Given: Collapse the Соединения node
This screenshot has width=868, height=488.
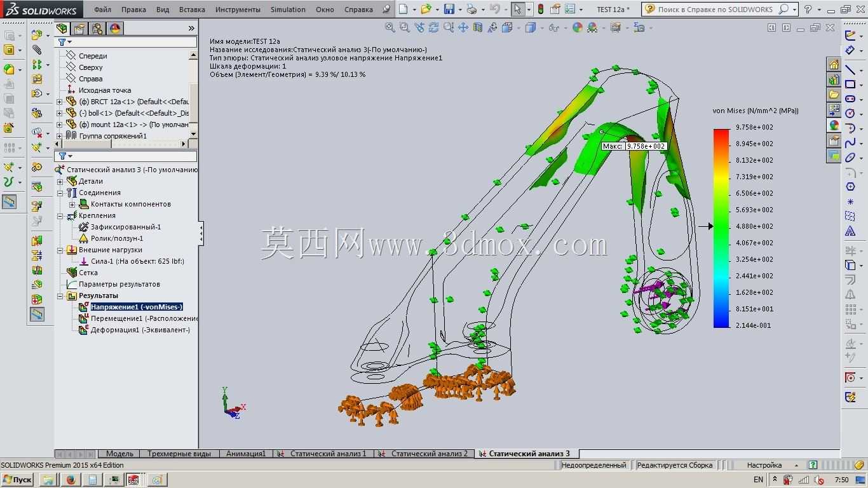Looking at the screenshot, I should point(60,193).
